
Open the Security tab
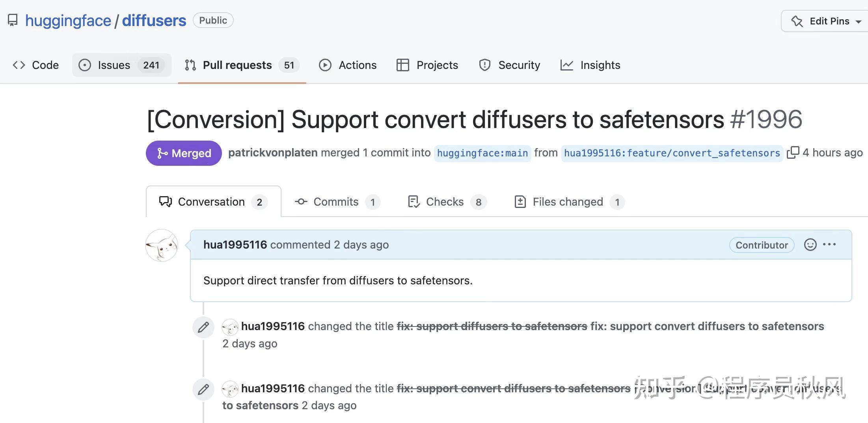tap(509, 65)
